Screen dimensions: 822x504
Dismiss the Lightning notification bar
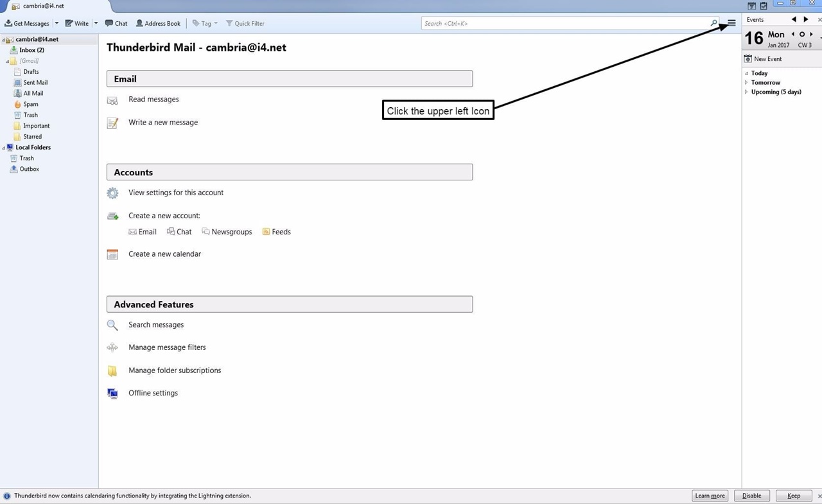(x=819, y=496)
